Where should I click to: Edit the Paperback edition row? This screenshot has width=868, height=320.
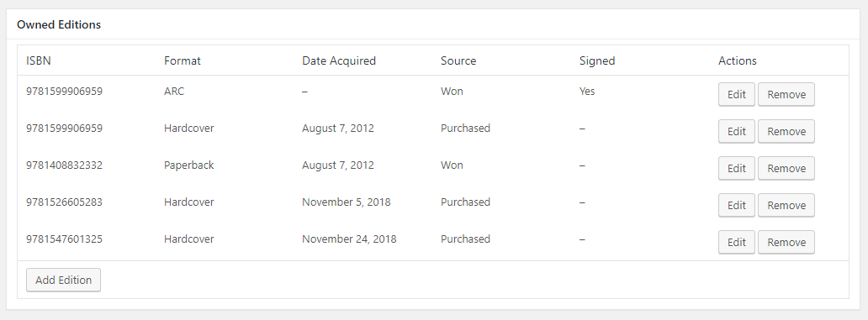coord(736,169)
